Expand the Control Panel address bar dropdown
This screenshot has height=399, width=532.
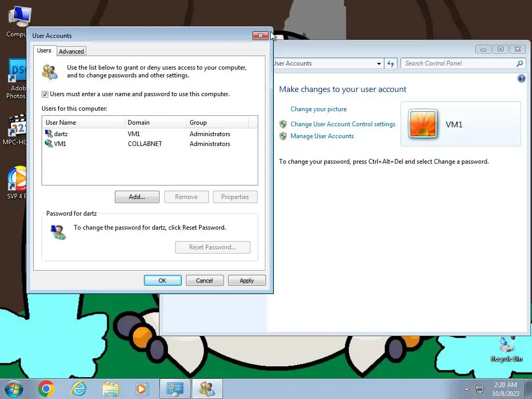(x=379, y=63)
